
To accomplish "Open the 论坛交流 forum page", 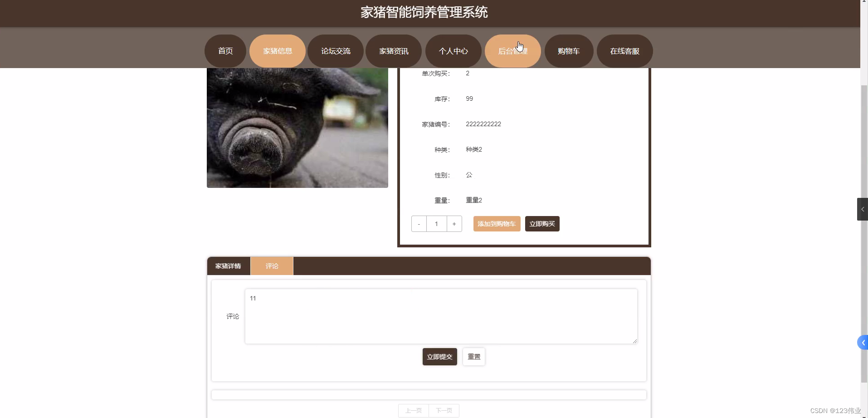I will point(336,51).
